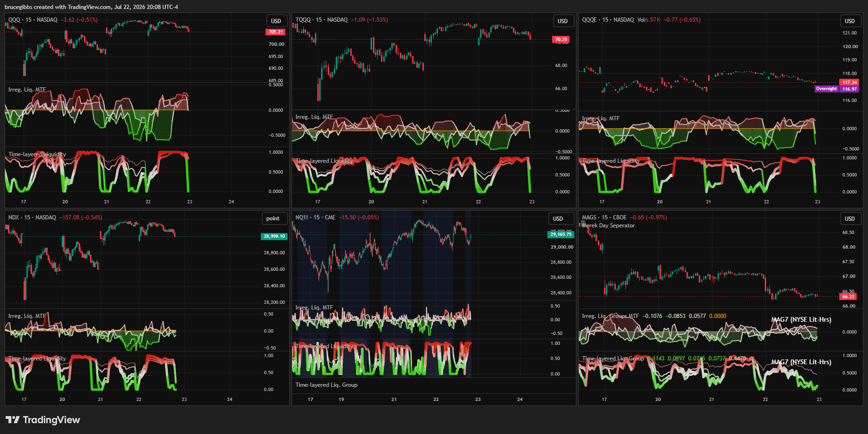Click the TQQQ last price label 70.25
This screenshot has width=868, height=434.
pyautogui.click(x=561, y=40)
